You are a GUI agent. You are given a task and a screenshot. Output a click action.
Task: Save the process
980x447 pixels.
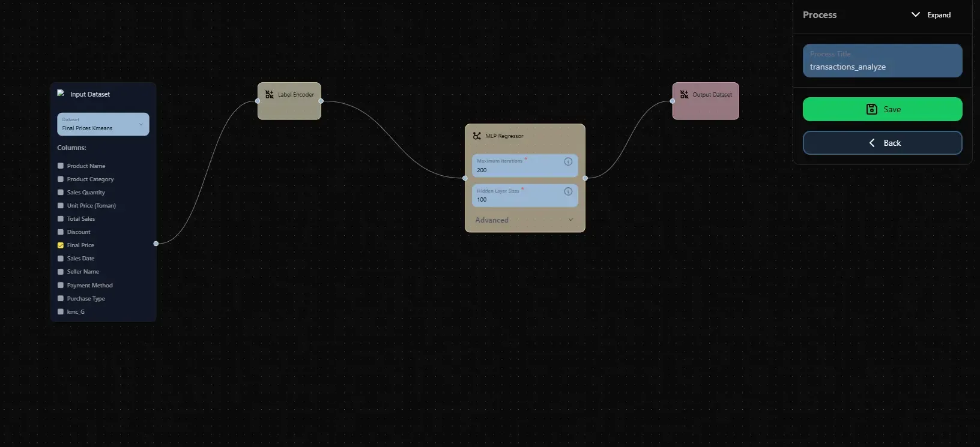882,109
